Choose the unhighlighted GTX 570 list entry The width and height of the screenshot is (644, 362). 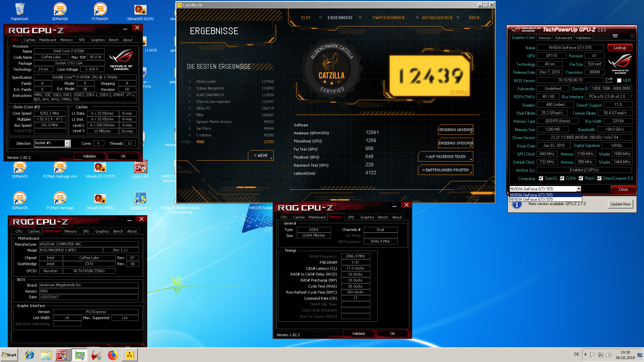tap(545, 199)
